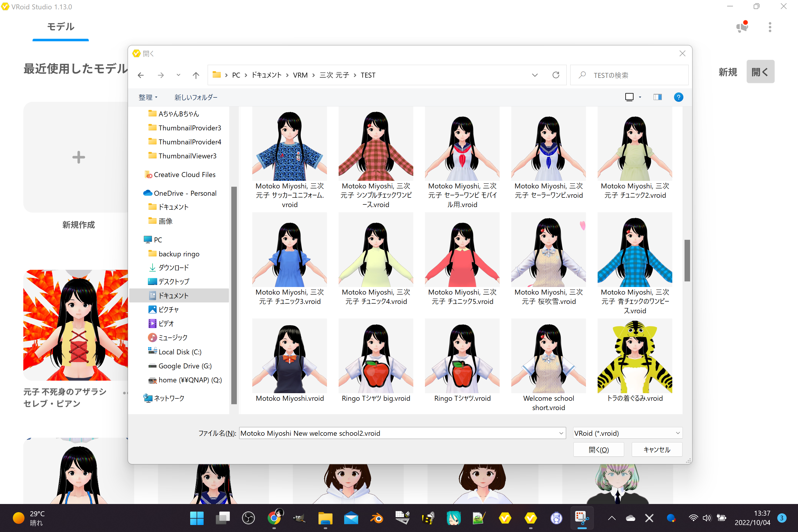This screenshot has width=798, height=532.
Task: Toggle the preview pane in the dialog
Action: pos(657,97)
